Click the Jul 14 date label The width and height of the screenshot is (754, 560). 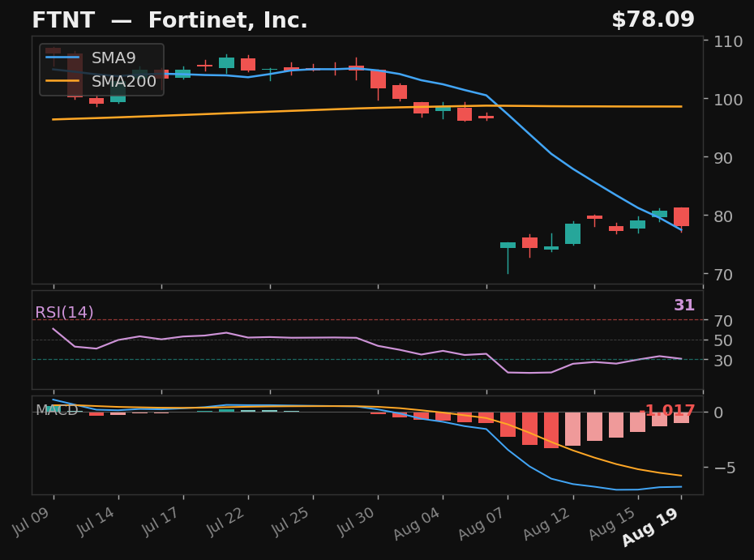(x=96, y=522)
